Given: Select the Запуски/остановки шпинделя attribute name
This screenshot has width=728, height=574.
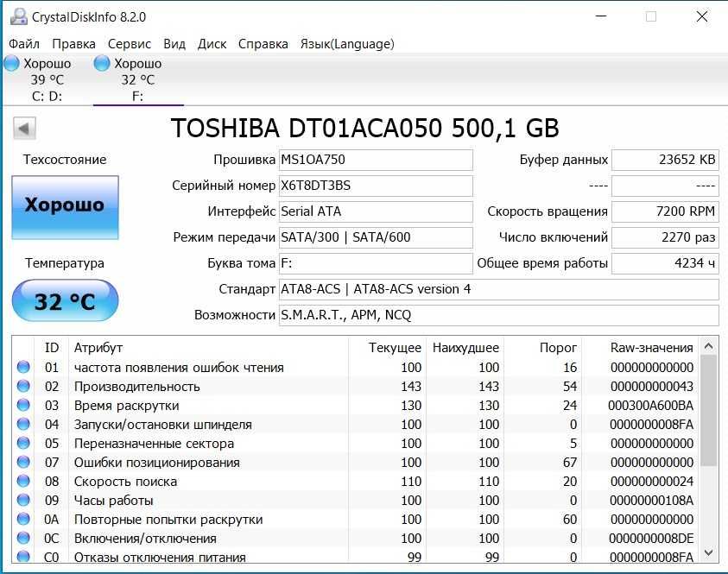Looking at the screenshot, I should tap(163, 425).
